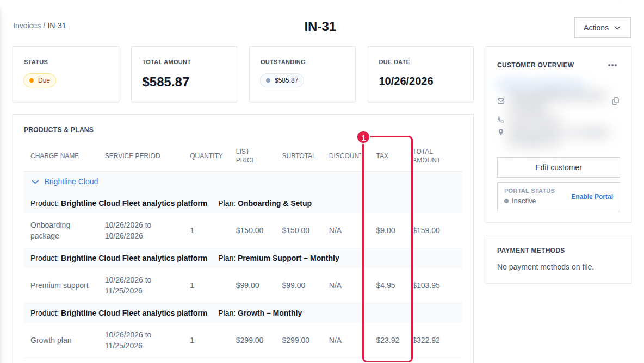Click the $322.92 total amount cell
Screen dimensions: 644x363
point(426,340)
